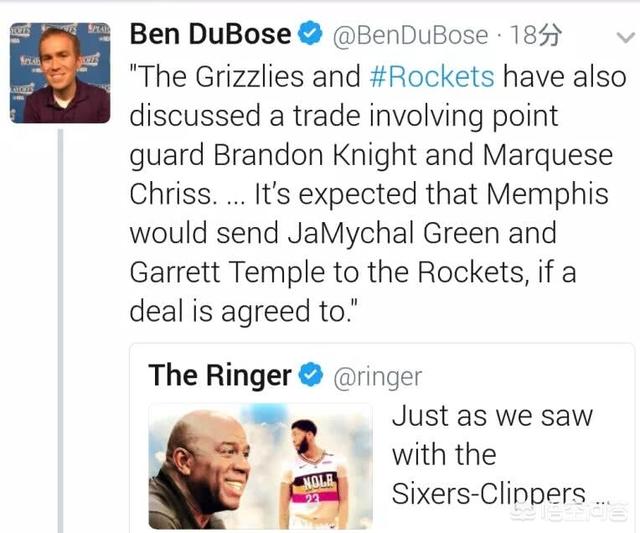640x533 pixels.
Task: Click Ben DuBose's verified badge
Action: 311,34
